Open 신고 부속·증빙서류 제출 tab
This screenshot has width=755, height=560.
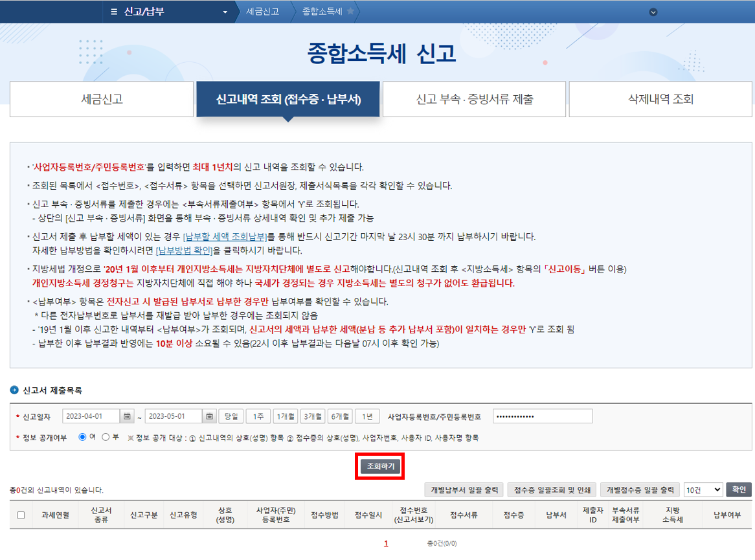pos(474,99)
